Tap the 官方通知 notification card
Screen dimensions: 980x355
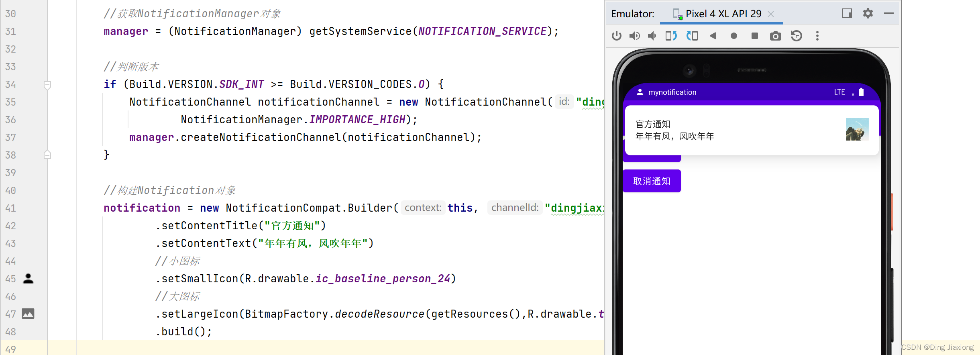(x=752, y=130)
